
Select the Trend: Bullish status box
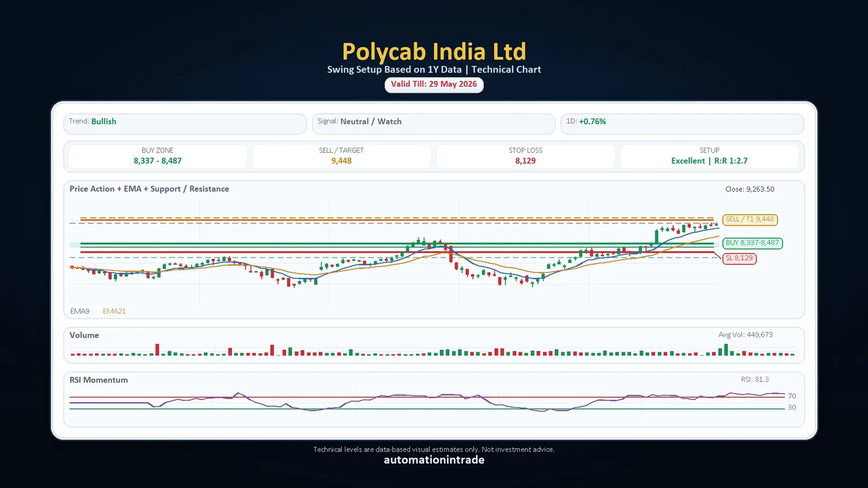pos(185,124)
